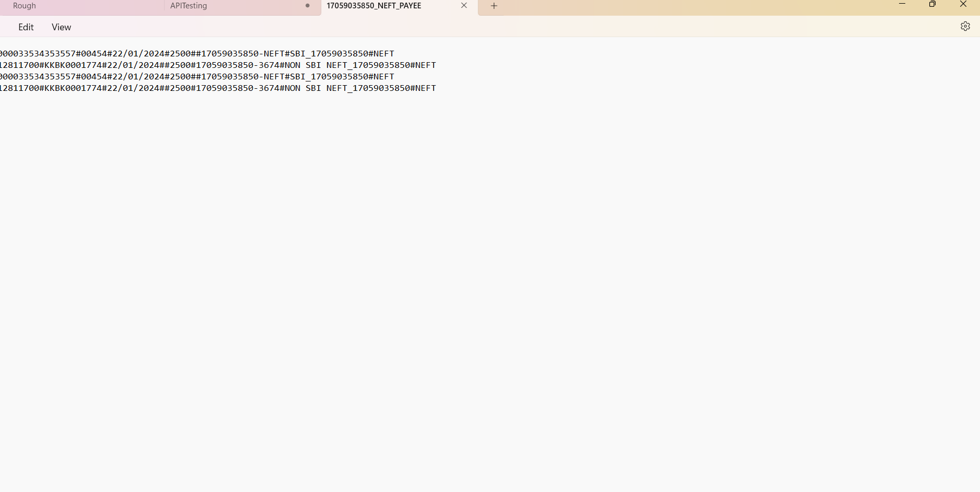Add a new tab with plus icon
The image size is (980, 492).
pos(494,6)
